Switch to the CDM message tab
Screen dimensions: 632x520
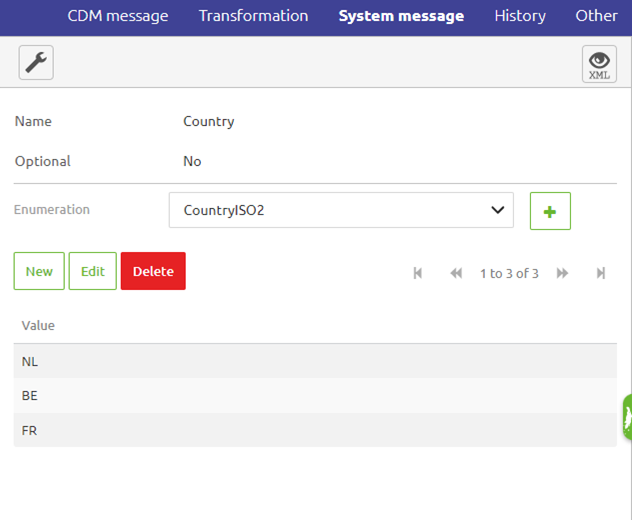(x=118, y=16)
